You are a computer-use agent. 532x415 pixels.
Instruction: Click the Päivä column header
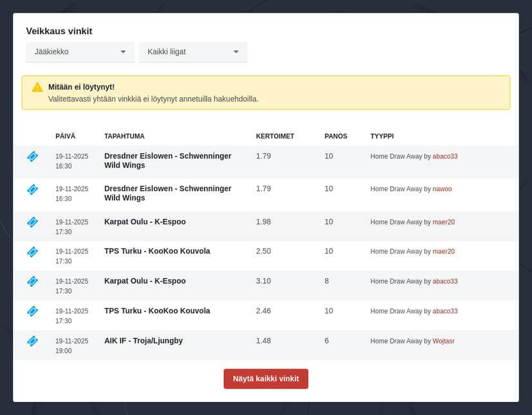point(65,136)
